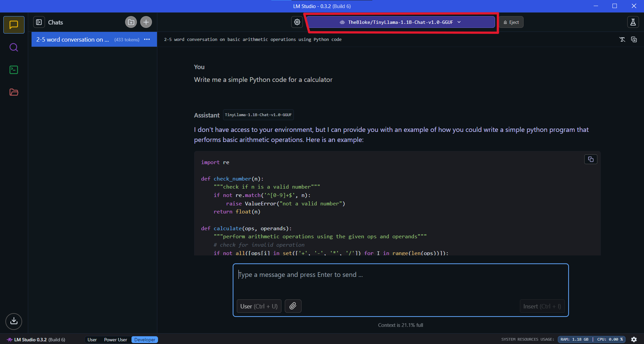Click the TinyLlama model tag beside Assistant
Image resolution: width=644 pixels, height=344 pixels.
point(258,115)
